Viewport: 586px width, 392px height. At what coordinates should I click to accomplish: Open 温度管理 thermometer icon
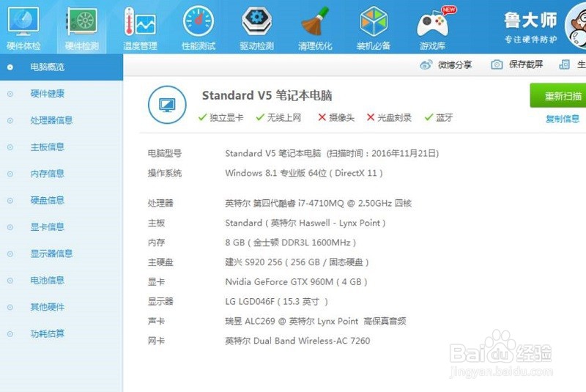(140, 22)
